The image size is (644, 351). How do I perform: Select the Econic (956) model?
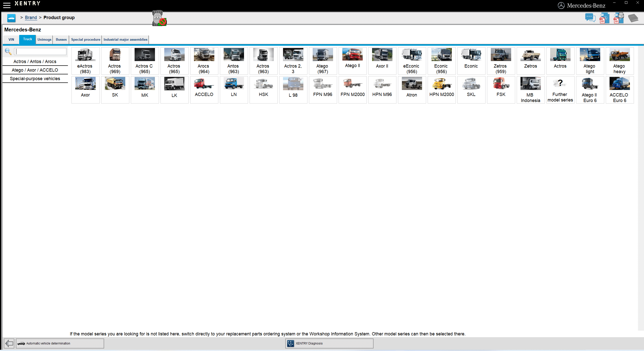(441, 61)
